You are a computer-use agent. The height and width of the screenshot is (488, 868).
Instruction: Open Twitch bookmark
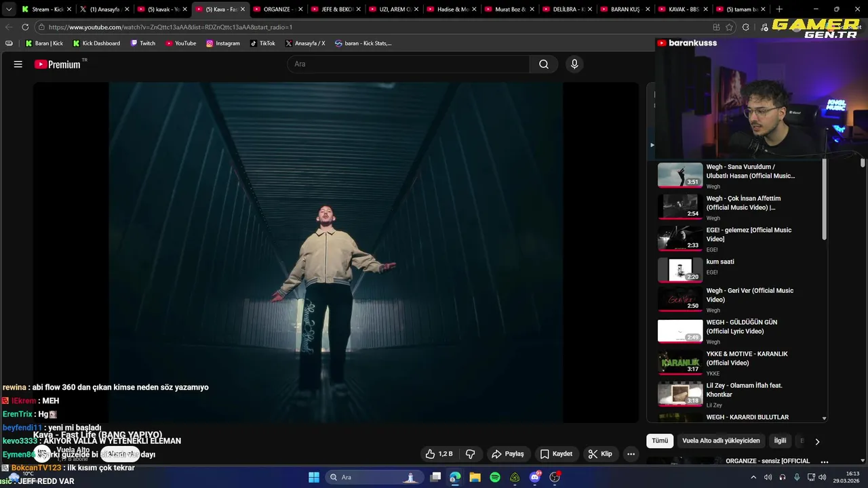142,43
